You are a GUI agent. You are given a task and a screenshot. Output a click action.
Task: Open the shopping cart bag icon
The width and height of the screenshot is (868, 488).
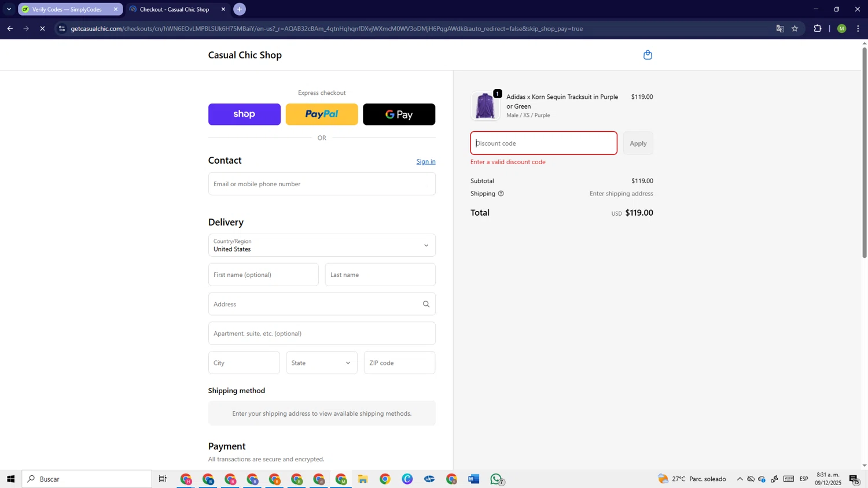(x=648, y=55)
